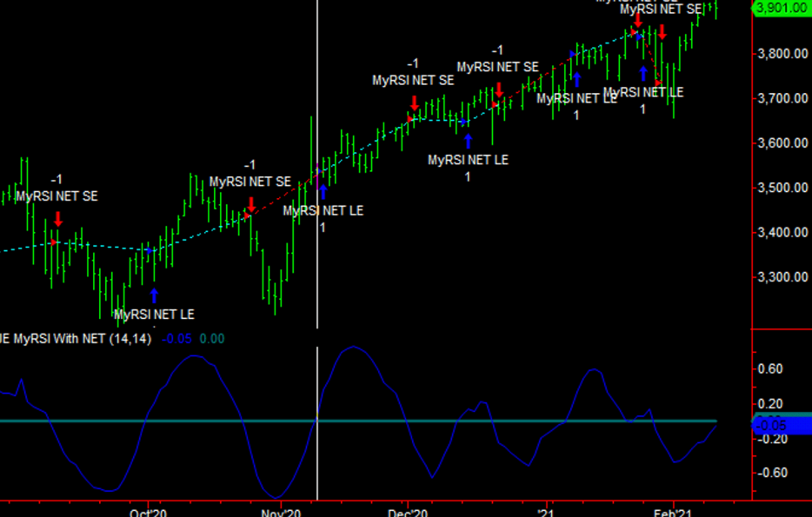812x517 pixels.
Task: Click the blue long-entry arrow in mid-December
Action: click(x=468, y=141)
